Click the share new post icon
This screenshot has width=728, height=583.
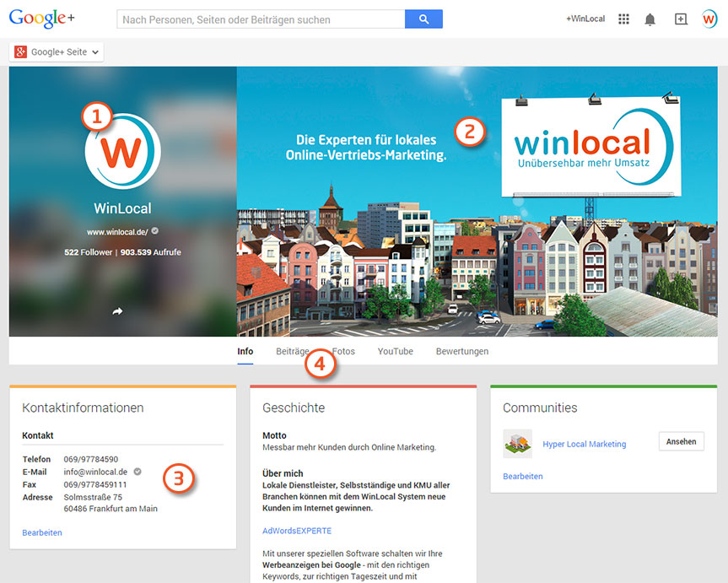(681, 19)
